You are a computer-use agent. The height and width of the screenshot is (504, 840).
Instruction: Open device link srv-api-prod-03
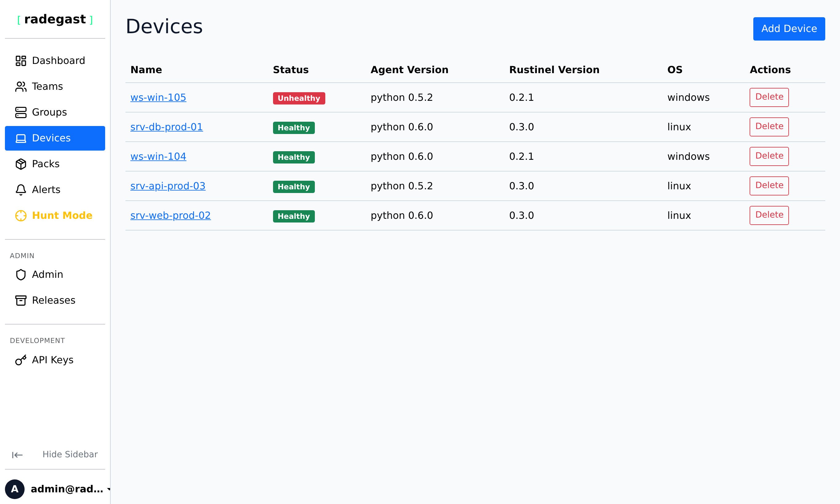(168, 186)
